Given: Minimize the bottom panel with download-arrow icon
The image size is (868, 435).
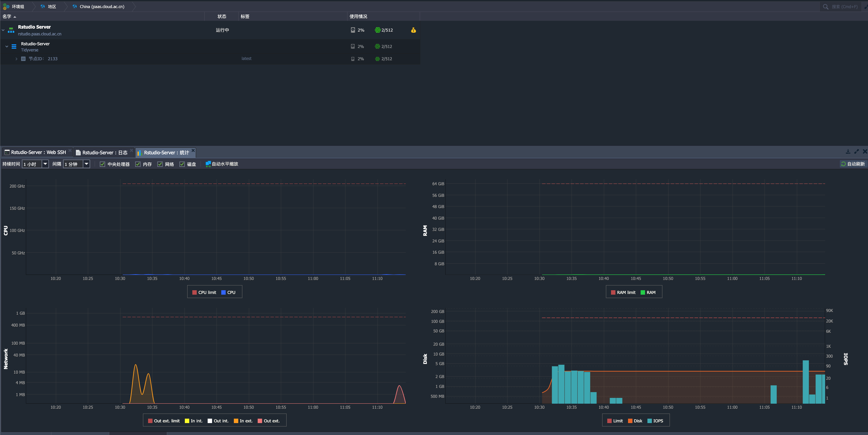Looking at the screenshot, I should (x=848, y=152).
